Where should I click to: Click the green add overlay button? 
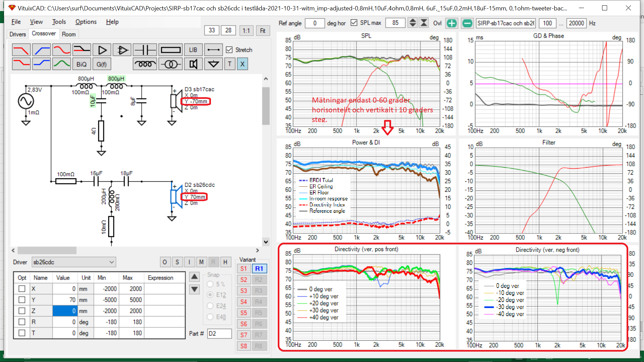click(x=452, y=23)
